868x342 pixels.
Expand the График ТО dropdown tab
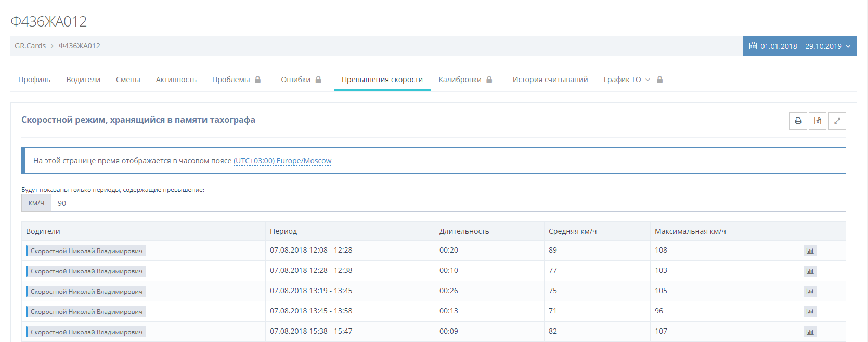[626, 80]
